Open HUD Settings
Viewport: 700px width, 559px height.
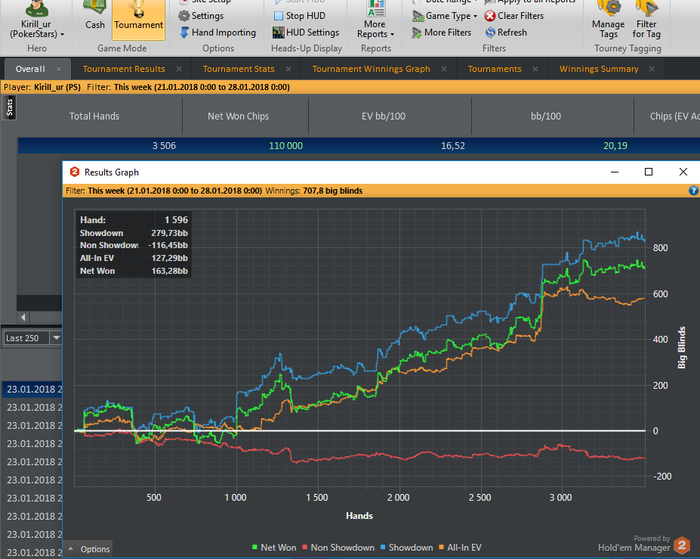point(306,33)
